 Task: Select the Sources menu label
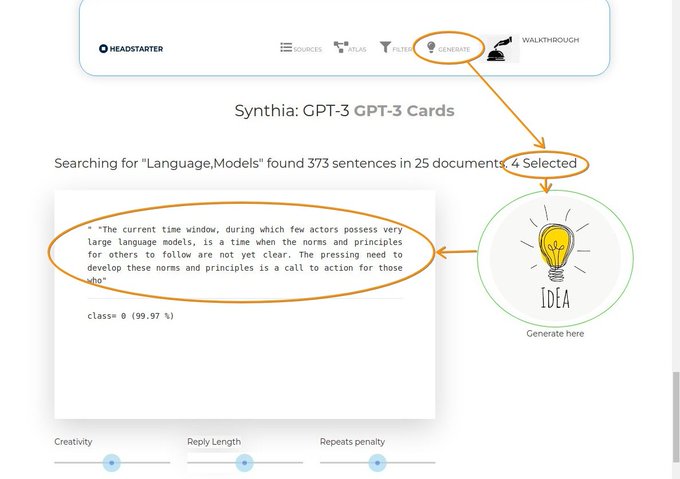(x=307, y=49)
